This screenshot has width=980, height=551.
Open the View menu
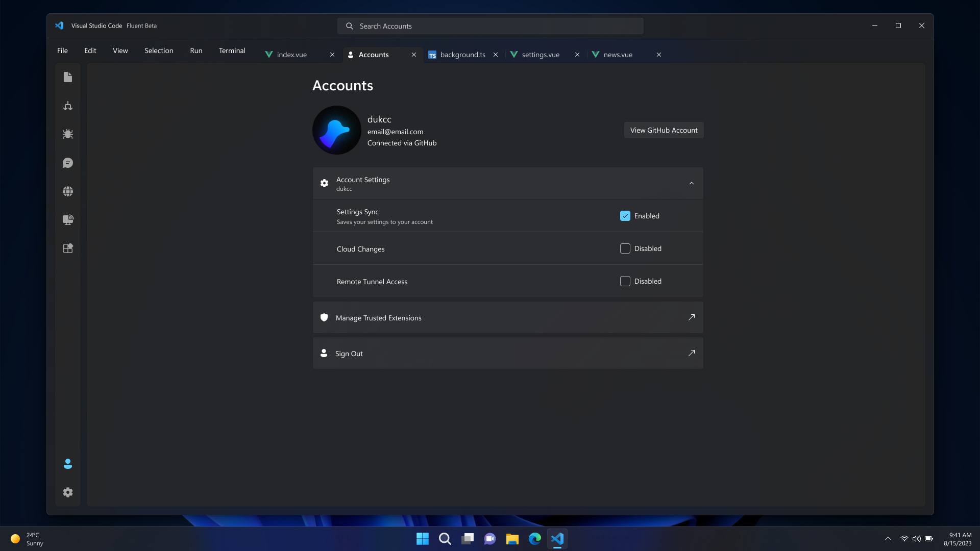click(120, 51)
